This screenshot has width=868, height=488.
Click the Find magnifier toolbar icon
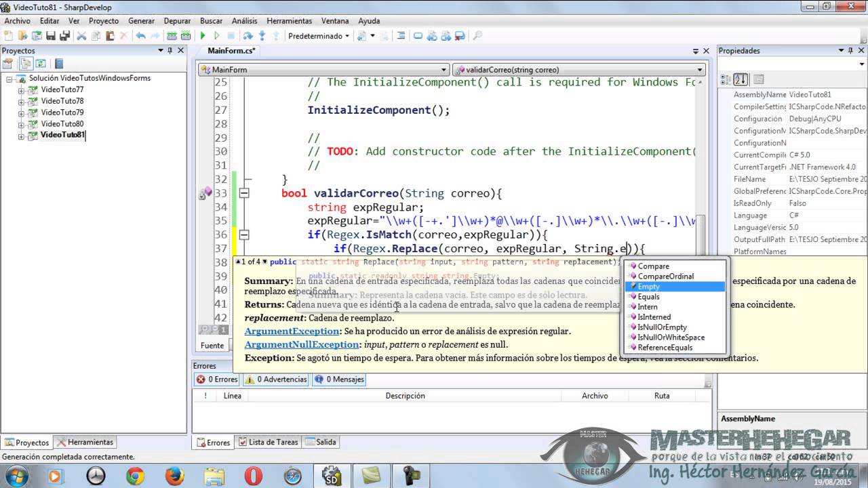coord(477,36)
